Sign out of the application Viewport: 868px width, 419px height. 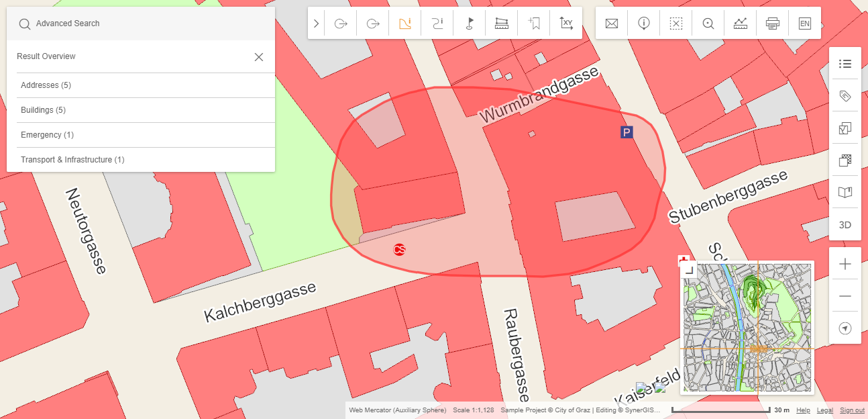tap(852, 410)
